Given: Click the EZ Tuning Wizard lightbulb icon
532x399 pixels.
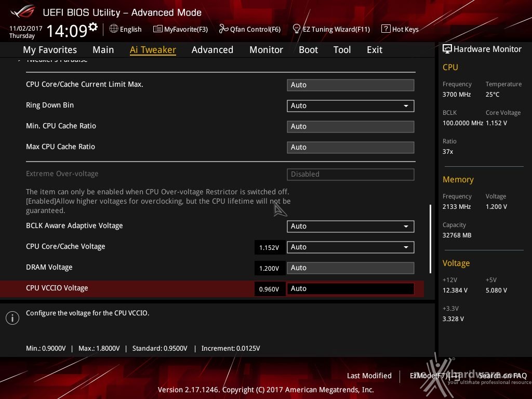Looking at the screenshot, I should [x=296, y=29].
